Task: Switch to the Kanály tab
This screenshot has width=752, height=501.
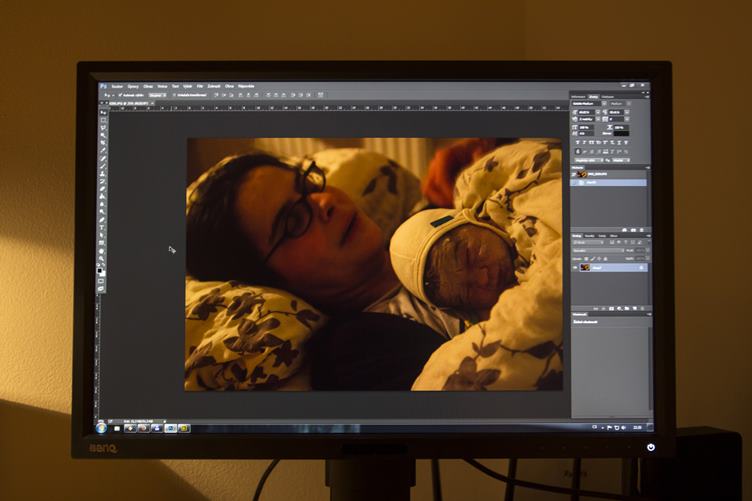Action: coord(589,236)
